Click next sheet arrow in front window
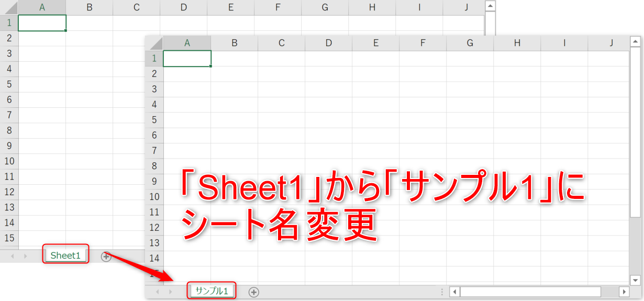Image resolution: width=644 pixels, height=301 pixels. [x=171, y=292]
